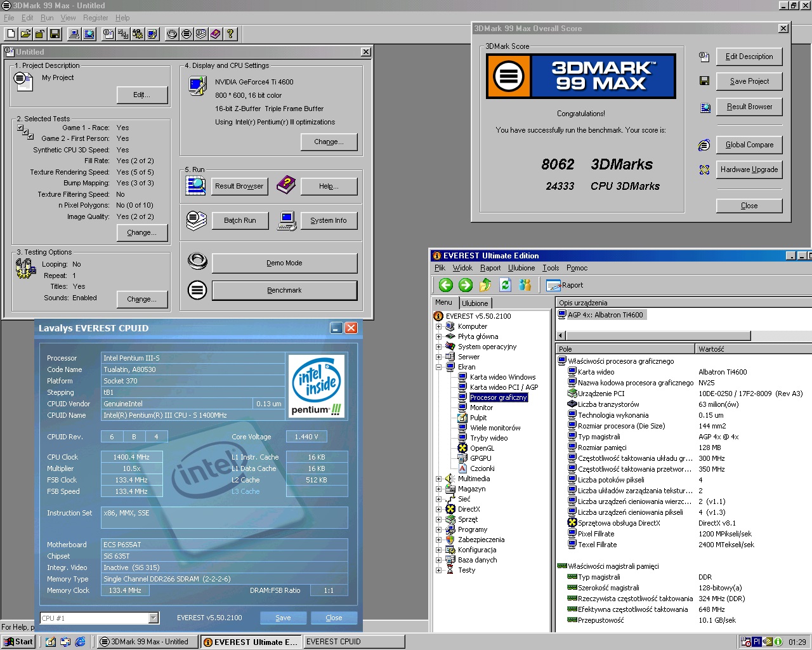
Task: Click the Demo Mode ring toolbar icon
Action: [x=172, y=34]
